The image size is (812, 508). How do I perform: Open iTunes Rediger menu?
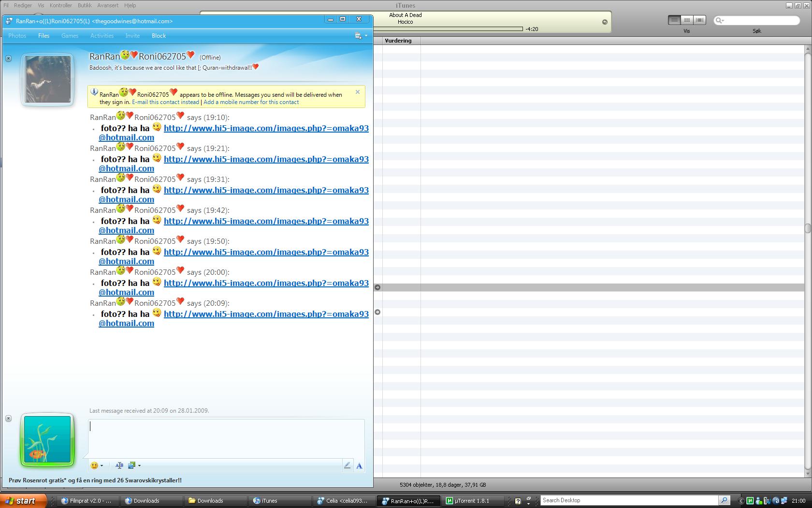(x=23, y=5)
